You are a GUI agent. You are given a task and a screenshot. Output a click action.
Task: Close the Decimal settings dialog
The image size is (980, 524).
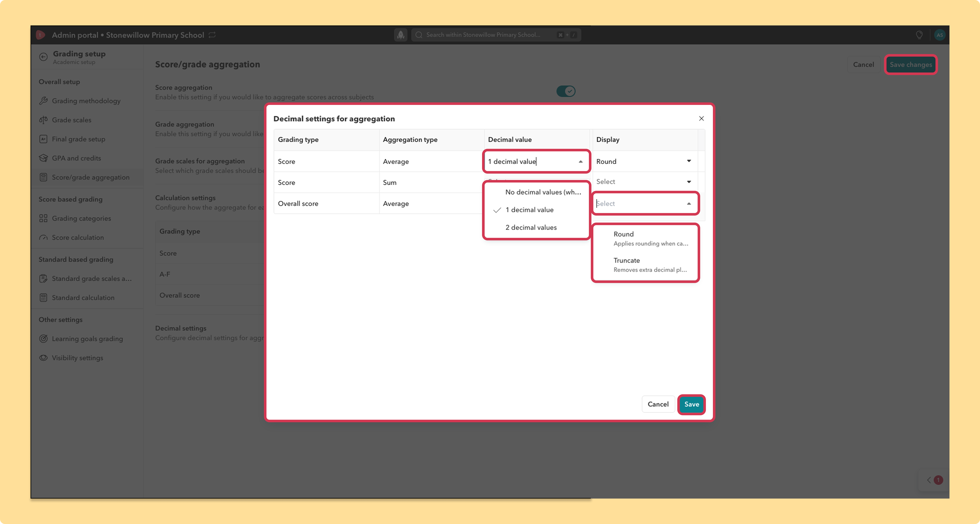pyautogui.click(x=701, y=119)
